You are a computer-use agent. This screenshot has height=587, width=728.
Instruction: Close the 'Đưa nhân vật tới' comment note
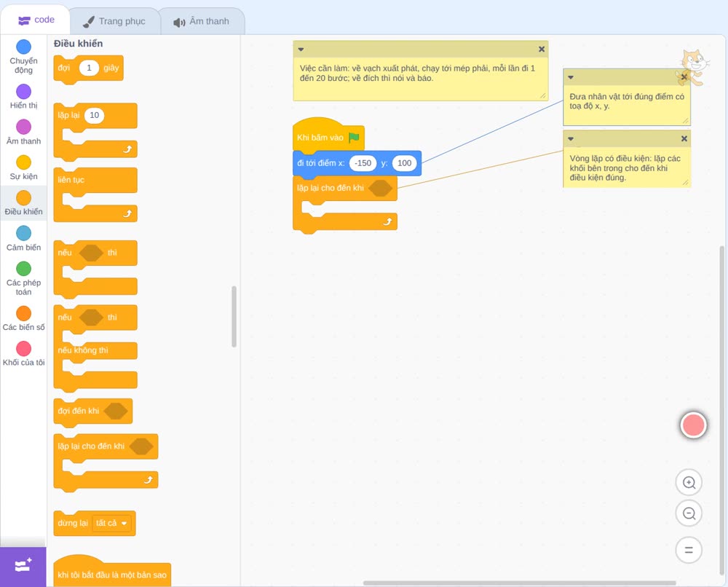[x=684, y=77]
